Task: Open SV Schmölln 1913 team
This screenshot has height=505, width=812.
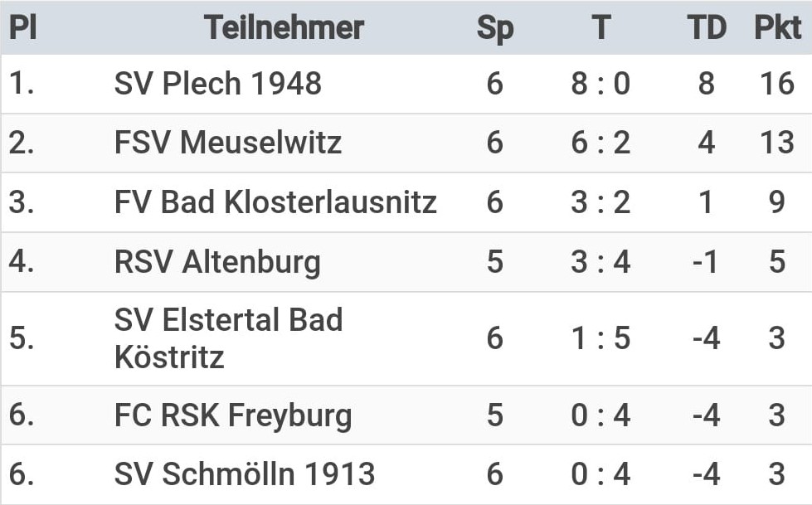Action: pyautogui.click(x=245, y=474)
